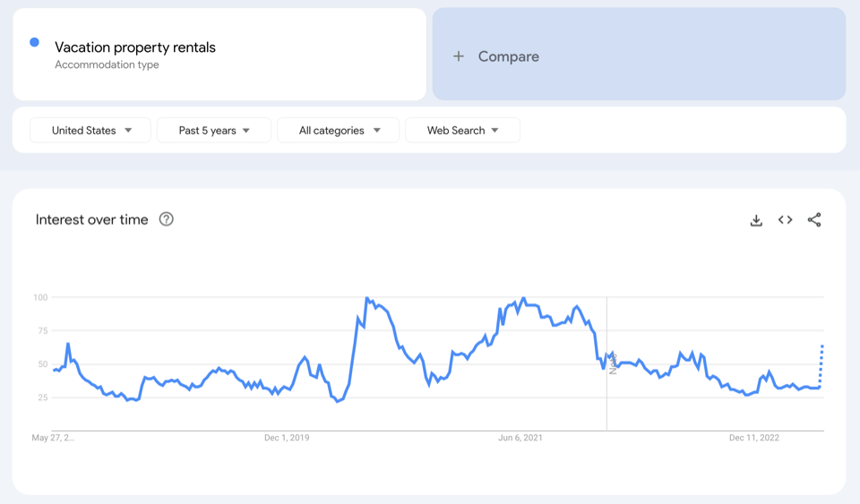Share the Interest over time chart
860x504 pixels.
[813, 220]
